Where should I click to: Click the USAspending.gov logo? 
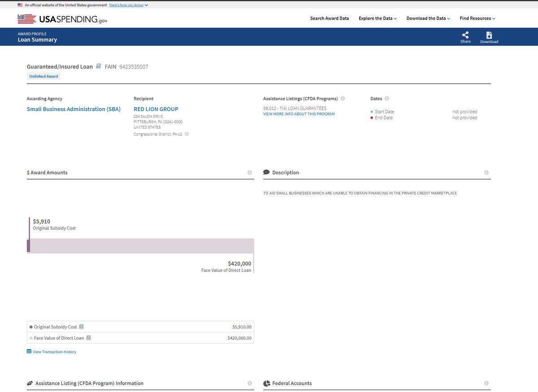(x=63, y=19)
